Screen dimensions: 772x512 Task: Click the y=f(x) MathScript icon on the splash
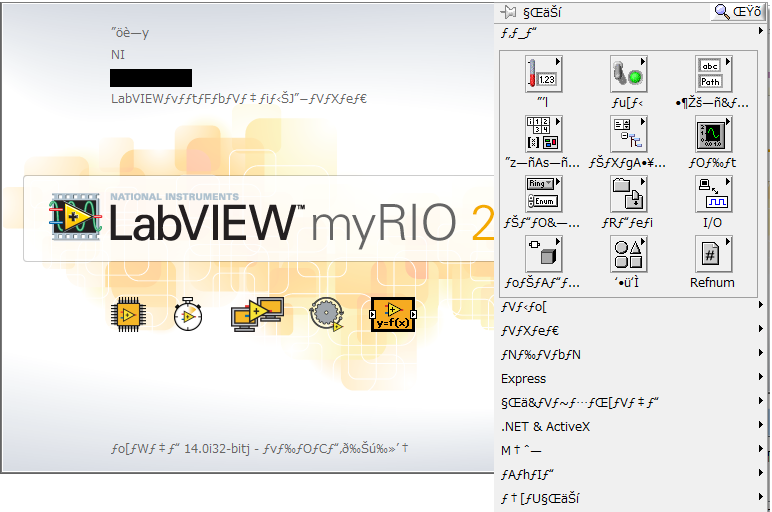393,315
